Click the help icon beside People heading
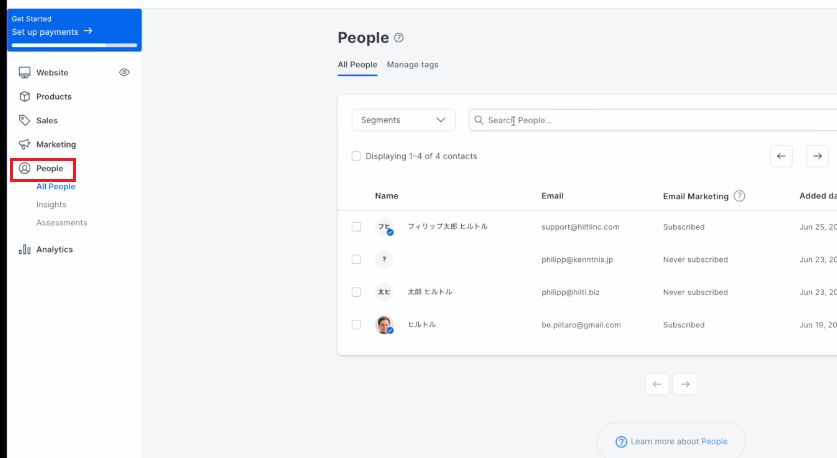This screenshot has height=458, width=837. pyautogui.click(x=399, y=38)
